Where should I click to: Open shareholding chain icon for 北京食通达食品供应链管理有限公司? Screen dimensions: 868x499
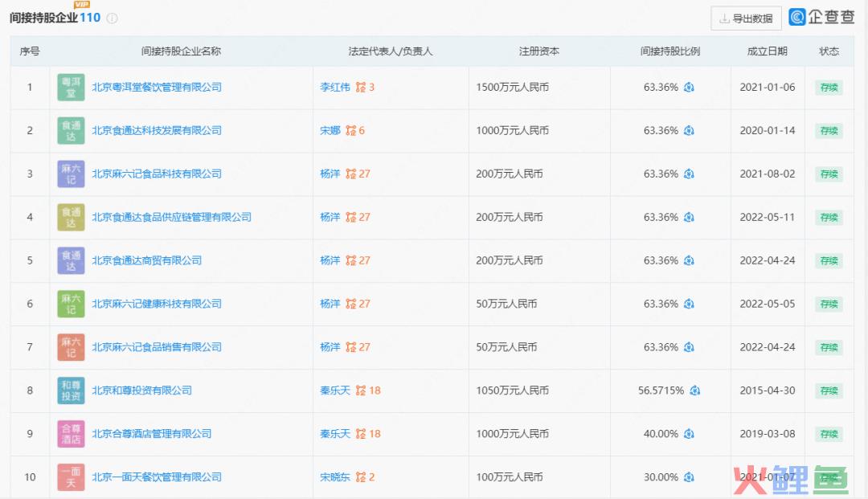tap(689, 218)
